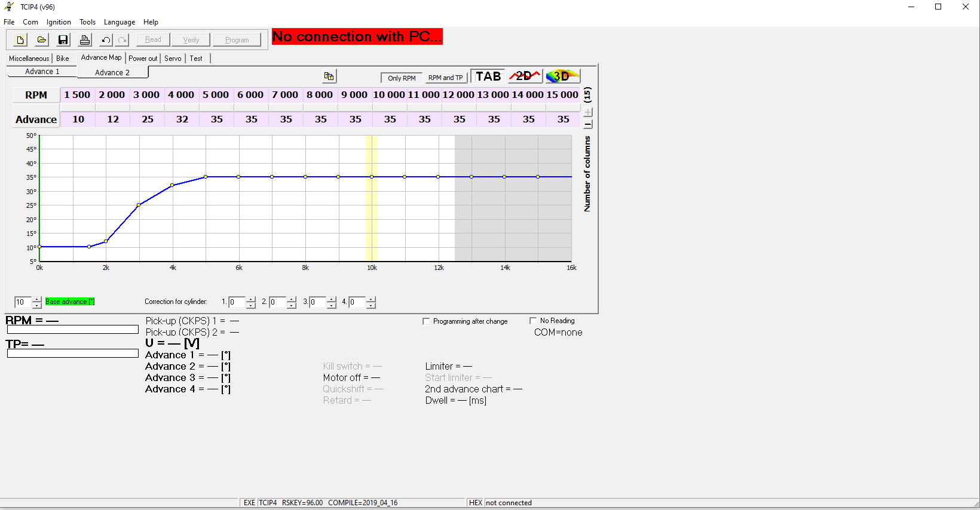Select Advance value 32 cell

(182, 119)
